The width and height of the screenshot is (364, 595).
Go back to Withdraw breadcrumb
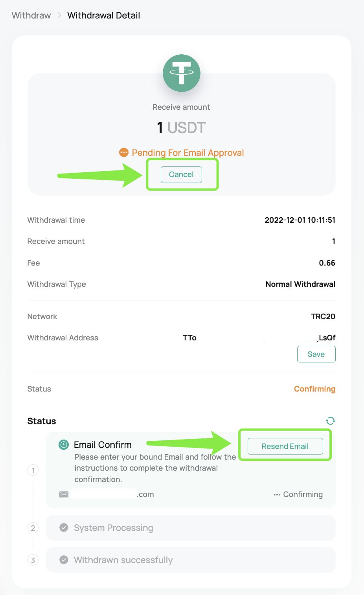pyautogui.click(x=31, y=15)
